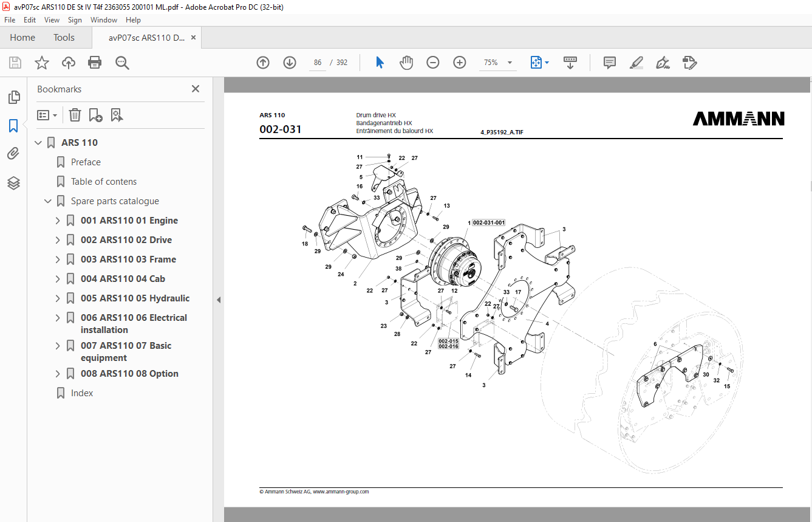Expand the 007 ARS110 07 Basic equipment bookmark
The height and width of the screenshot is (522, 812).
pos(58,346)
